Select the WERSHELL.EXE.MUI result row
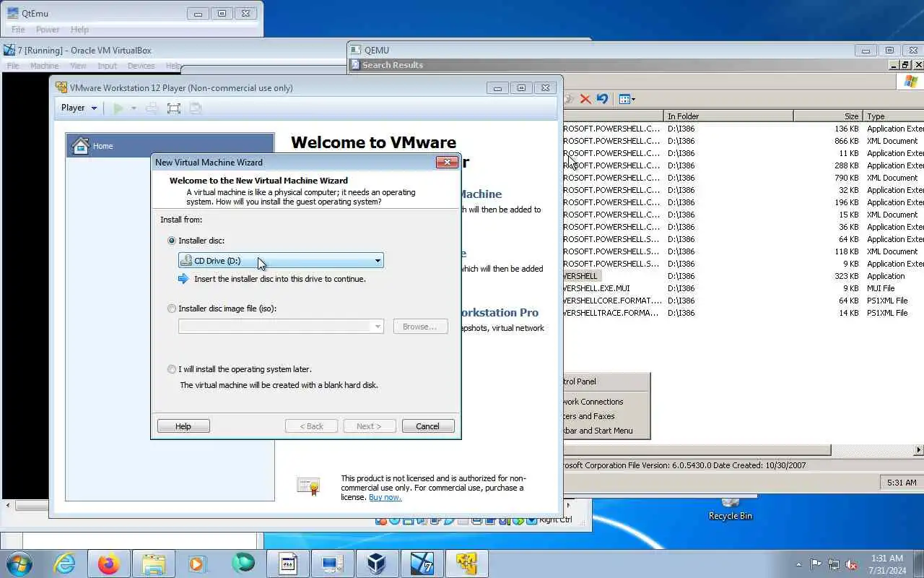Image resolution: width=924 pixels, height=578 pixels. click(x=743, y=288)
